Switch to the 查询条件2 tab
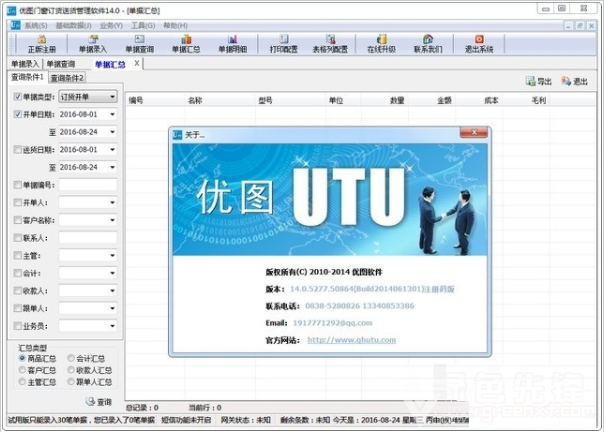The width and height of the screenshot is (604, 432). click(x=67, y=78)
